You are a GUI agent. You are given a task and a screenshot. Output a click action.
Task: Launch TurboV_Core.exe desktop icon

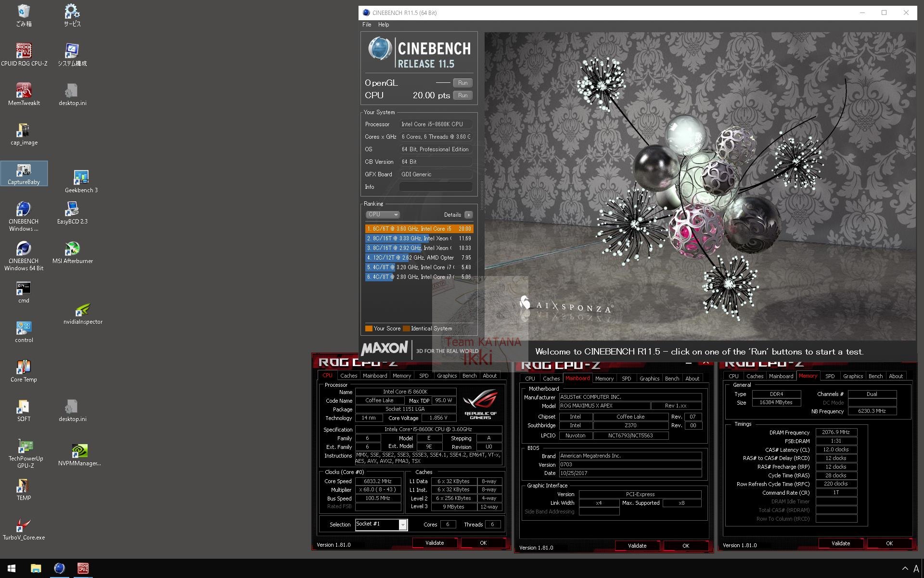click(x=24, y=529)
